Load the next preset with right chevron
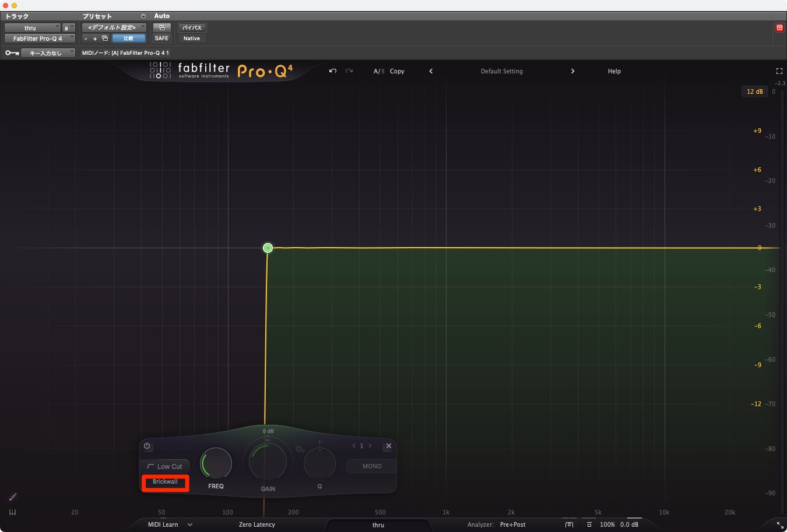787x532 pixels. (x=572, y=71)
